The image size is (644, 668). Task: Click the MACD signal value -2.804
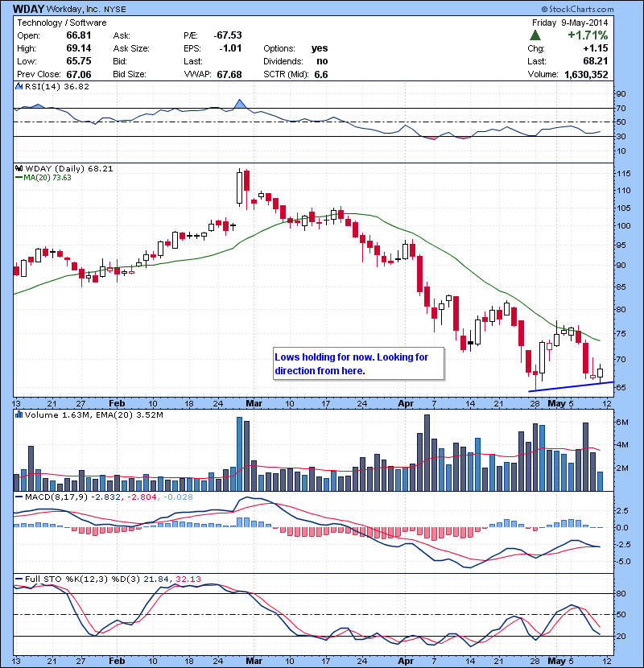click(142, 497)
